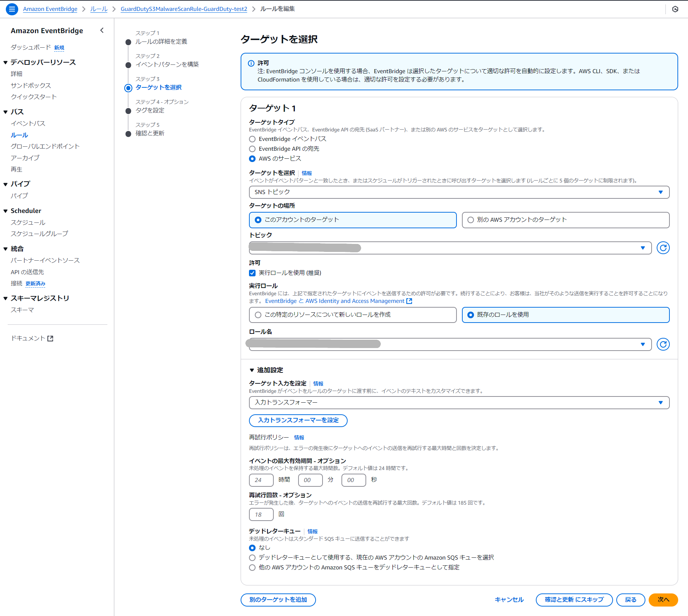The width and height of the screenshot is (688, 616).
Task: Select なし for dead-letter queue
Action: click(252, 548)
